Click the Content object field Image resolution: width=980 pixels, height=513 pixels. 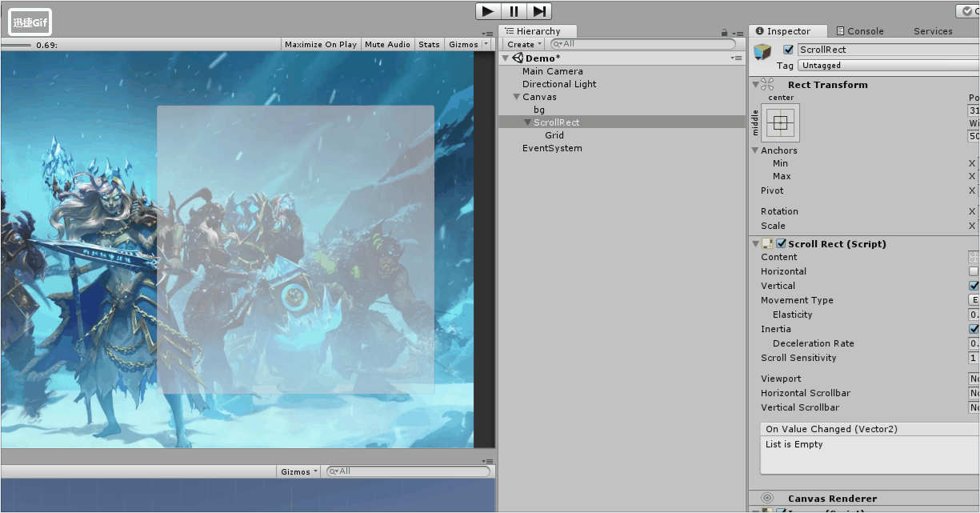[974, 257]
